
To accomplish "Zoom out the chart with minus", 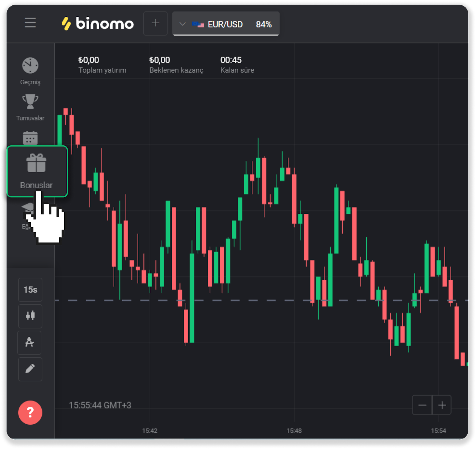I will pos(422,405).
